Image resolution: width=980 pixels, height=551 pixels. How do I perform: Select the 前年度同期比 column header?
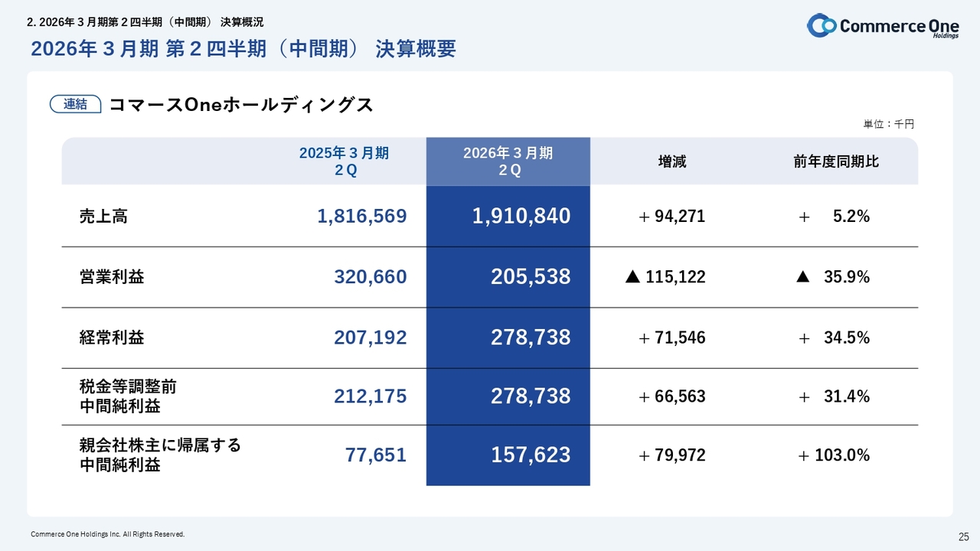(836, 161)
